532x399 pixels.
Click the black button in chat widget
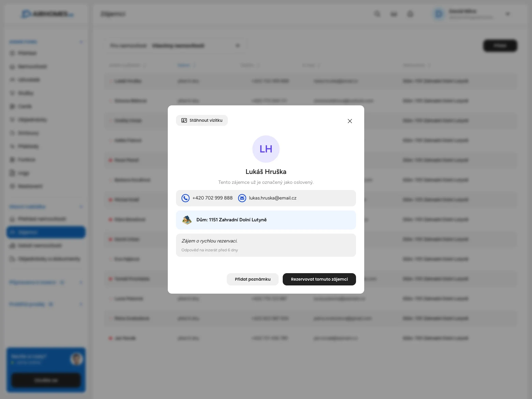[46, 380]
